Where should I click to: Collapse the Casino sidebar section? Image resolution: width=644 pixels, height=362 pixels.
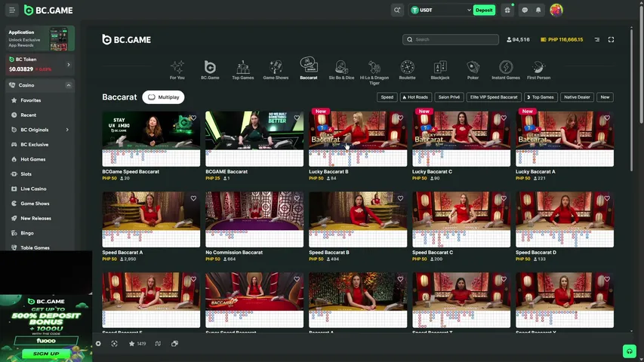(69, 85)
